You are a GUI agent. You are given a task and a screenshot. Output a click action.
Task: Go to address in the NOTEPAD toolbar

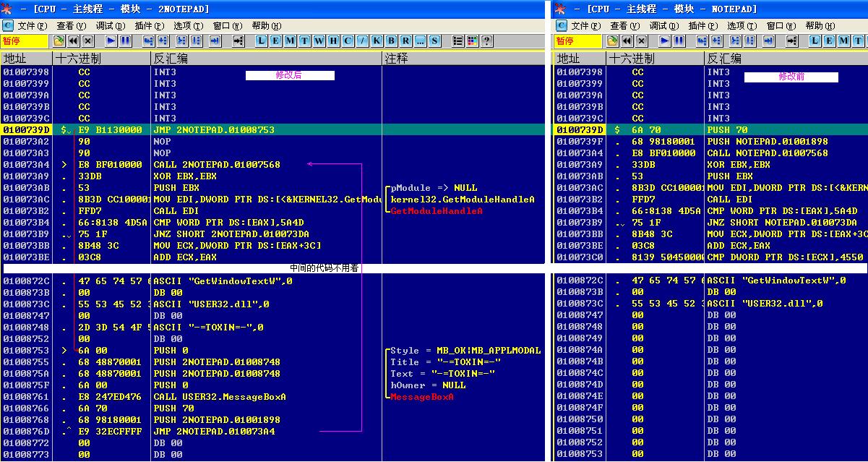[x=791, y=41]
